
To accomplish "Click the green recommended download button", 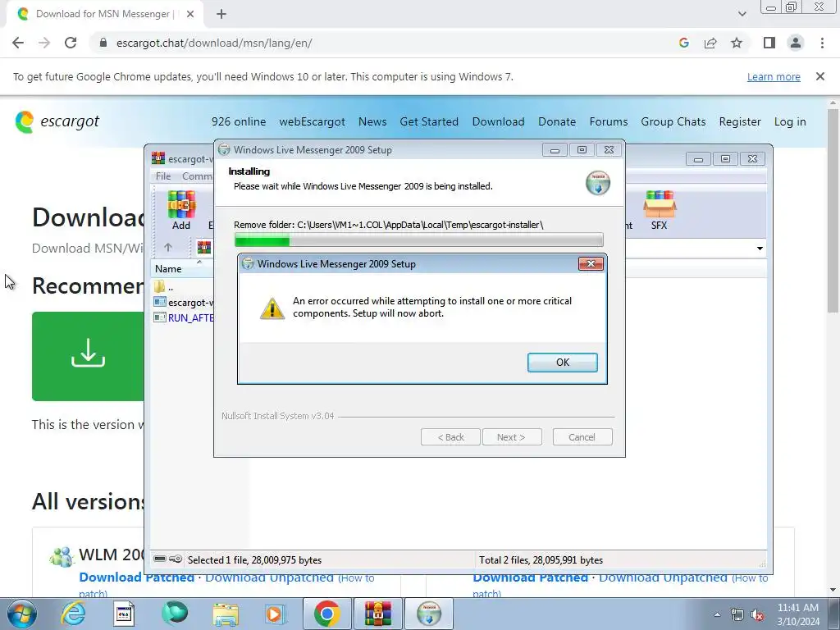I will [88, 356].
